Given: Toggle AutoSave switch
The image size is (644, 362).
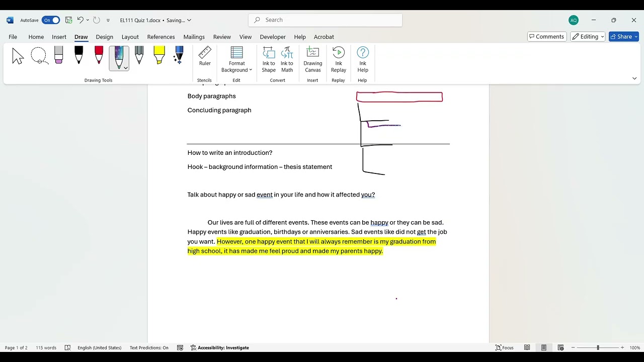Looking at the screenshot, I should click(51, 20).
